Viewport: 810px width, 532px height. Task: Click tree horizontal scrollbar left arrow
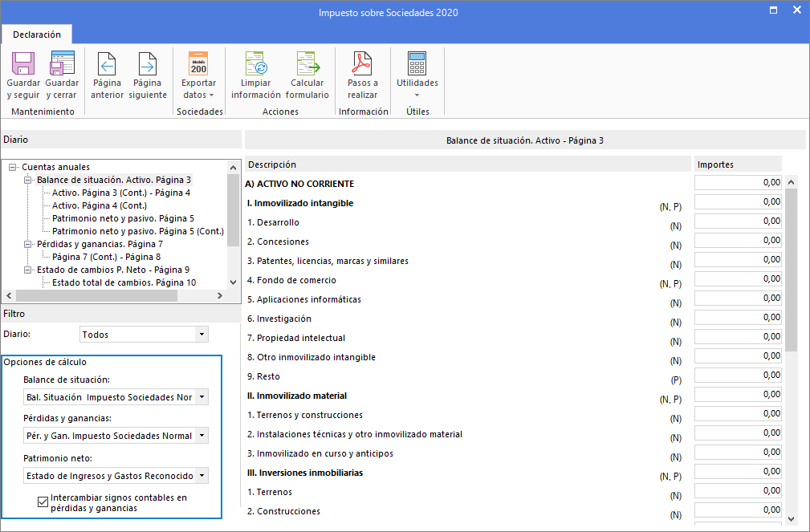pyautogui.click(x=9, y=295)
